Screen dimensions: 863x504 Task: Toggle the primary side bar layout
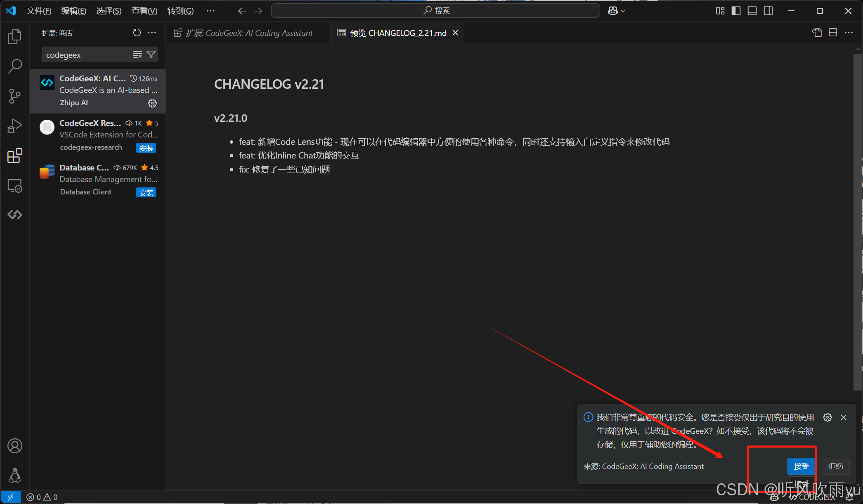pyautogui.click(x=736, y=11)
